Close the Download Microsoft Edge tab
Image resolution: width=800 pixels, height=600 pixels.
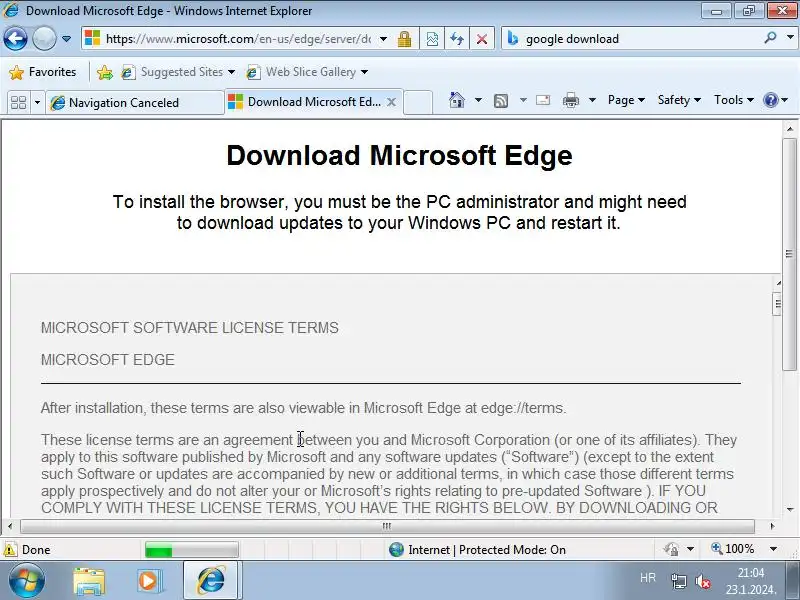pyautogui.click(x=391, y=102)
